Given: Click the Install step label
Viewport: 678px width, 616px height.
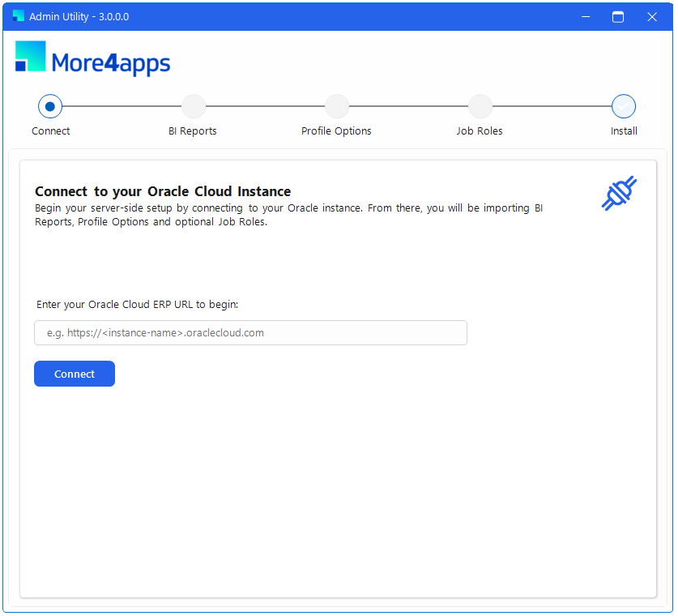Looking at the screenshot, I should 624,131.
